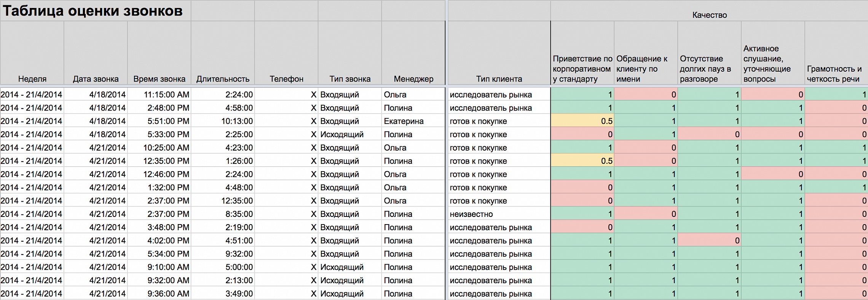Click the duration cell '3:49:00'
Viewport: 868px width, 300px height.
(223, 294)
